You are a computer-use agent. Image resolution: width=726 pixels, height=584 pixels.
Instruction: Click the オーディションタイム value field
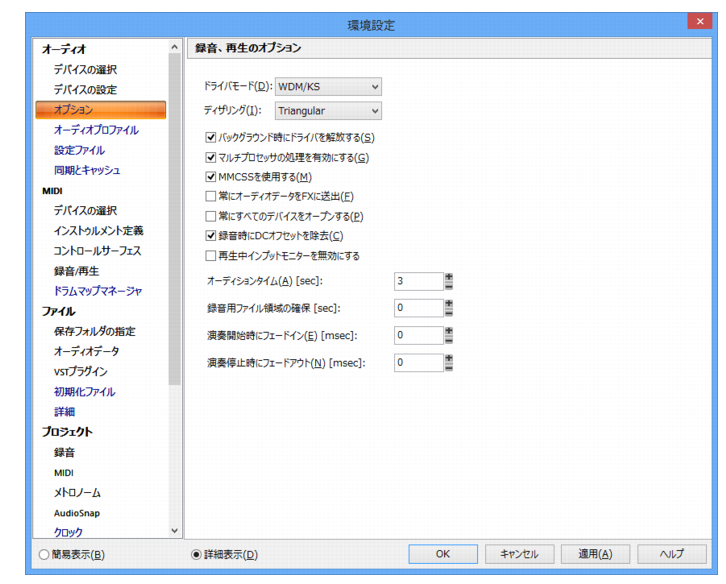tap(419, 281)
